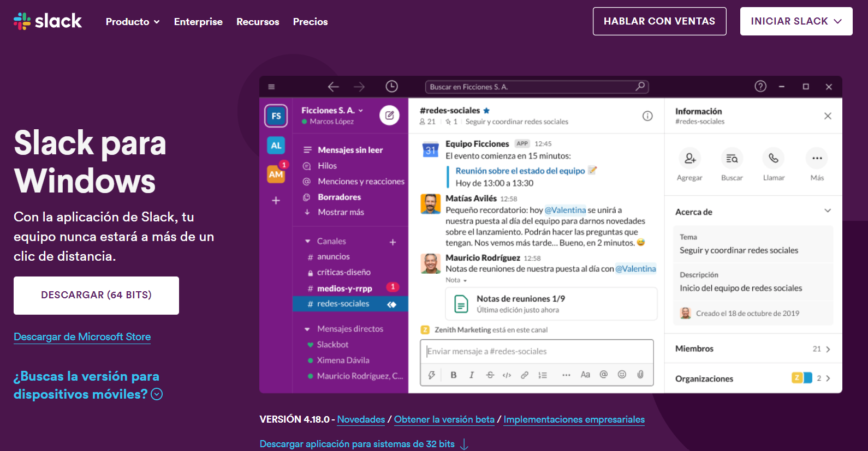
Task: Toggle italic formatting in composer
Action: point(472,375)
